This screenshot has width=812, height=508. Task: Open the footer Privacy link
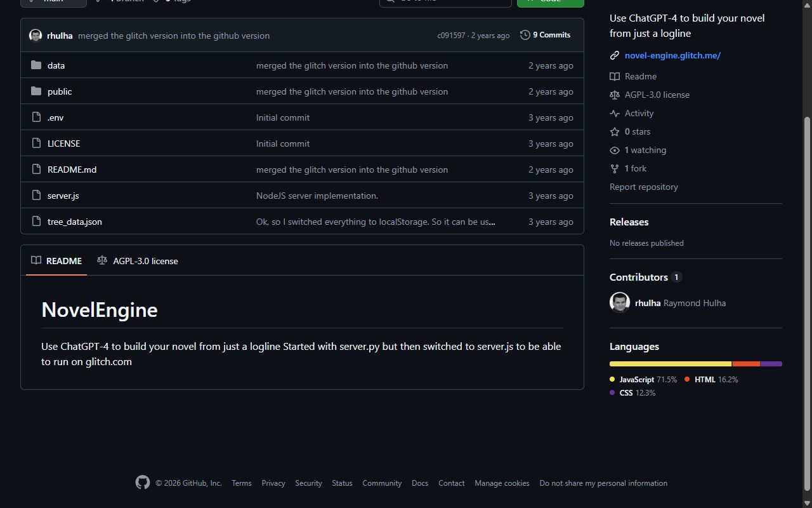click(x=273, y=483)
